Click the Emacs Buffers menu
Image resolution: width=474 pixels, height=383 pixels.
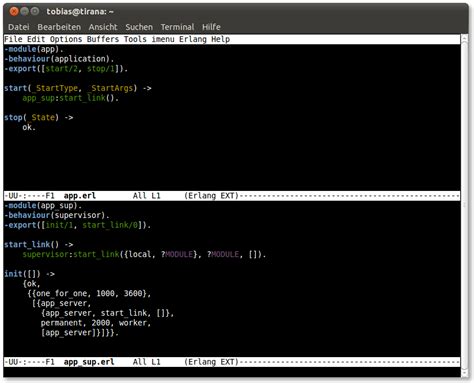pos(103,39)
